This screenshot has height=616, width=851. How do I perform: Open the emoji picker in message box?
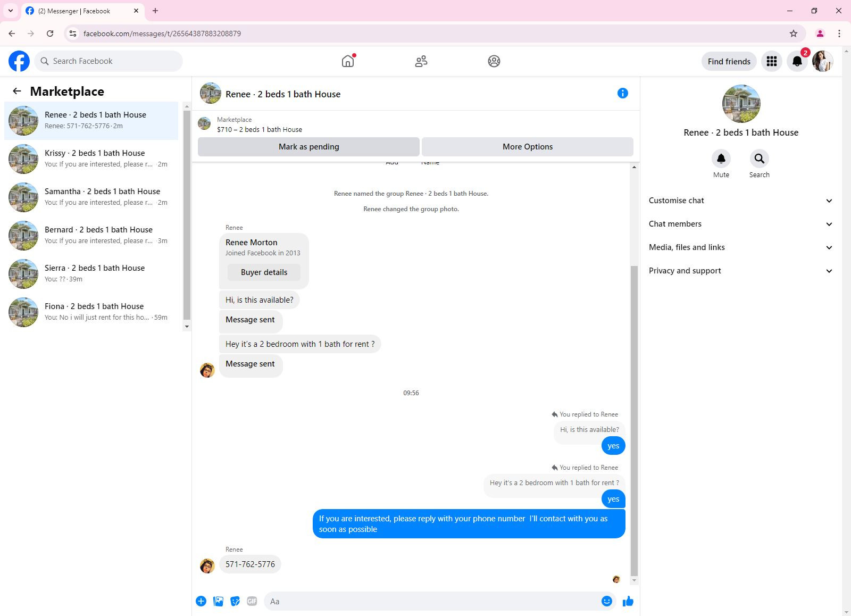606,601
